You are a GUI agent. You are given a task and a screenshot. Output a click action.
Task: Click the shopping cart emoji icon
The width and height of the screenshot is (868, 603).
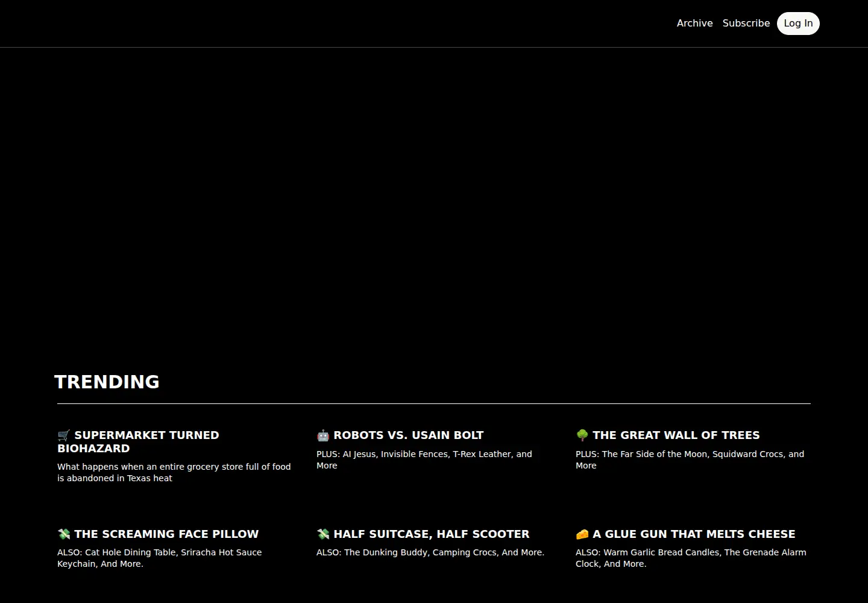(x=64, y=435)
